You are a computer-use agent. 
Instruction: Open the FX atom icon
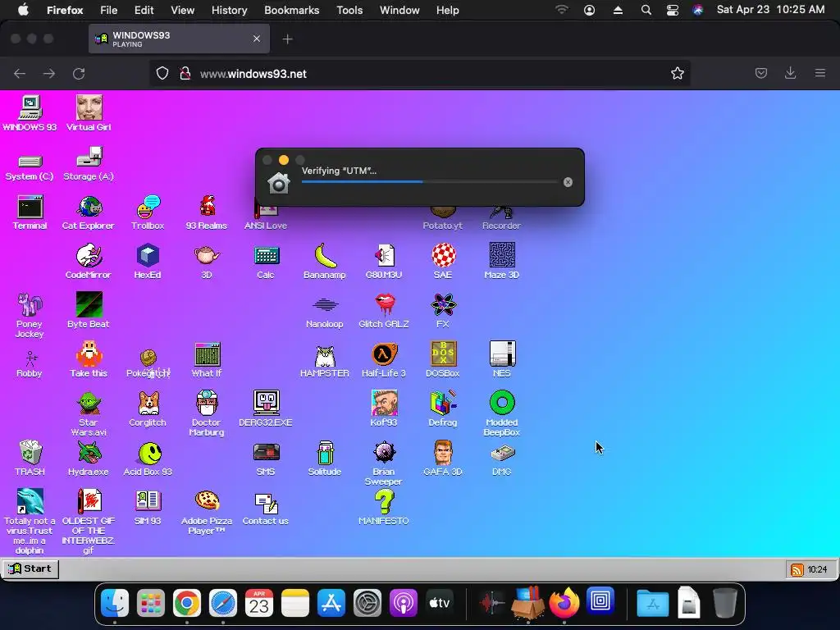point(444,305)
